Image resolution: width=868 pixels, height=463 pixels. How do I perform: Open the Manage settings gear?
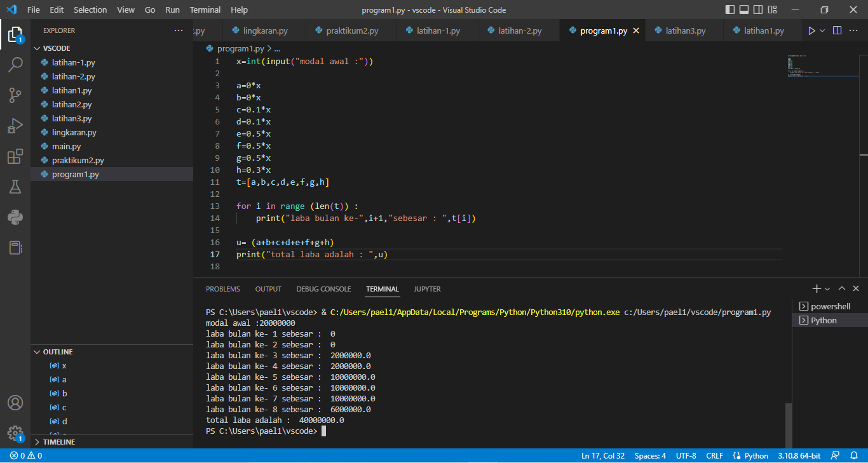click(15, 433)
